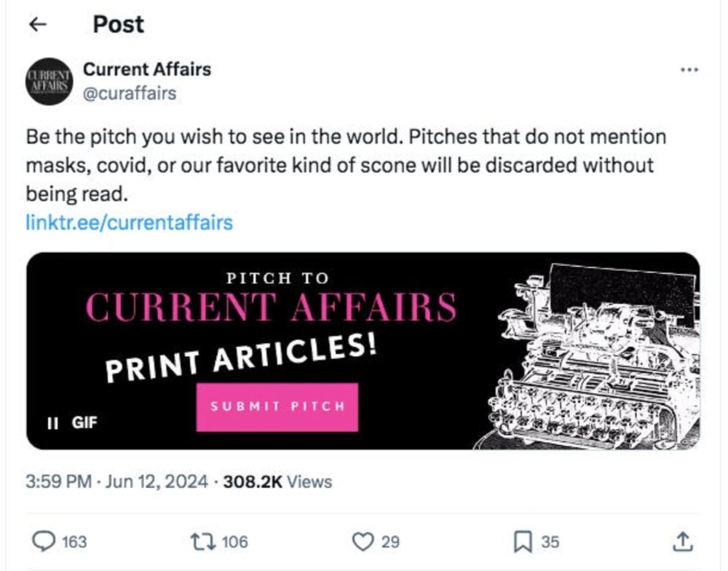
Task: Click the share upload icon
Action: coord(681,541)
